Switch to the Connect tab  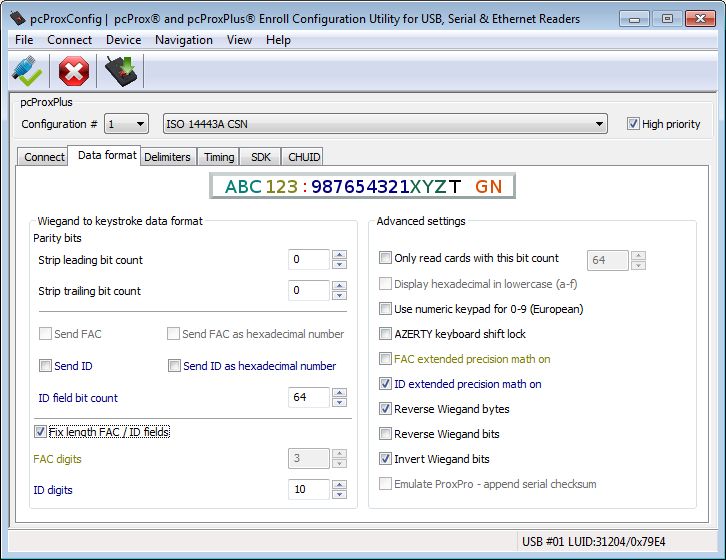[x=44, y=157]
